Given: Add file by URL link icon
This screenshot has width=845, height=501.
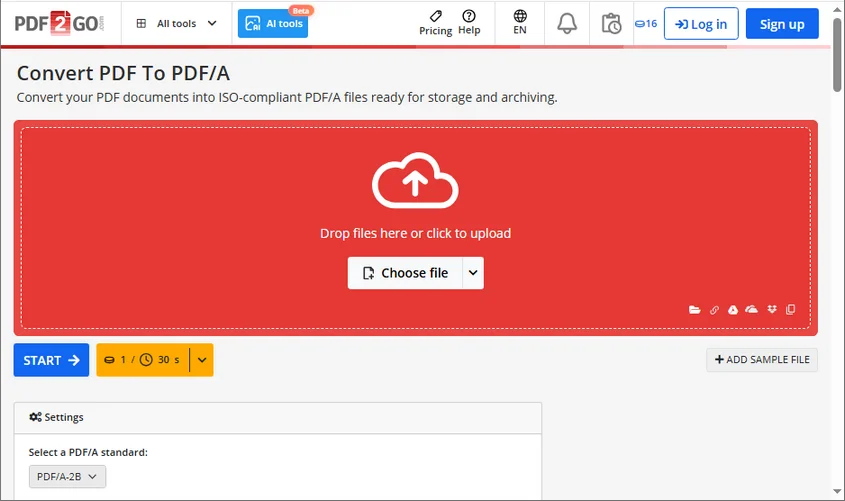Looking at the screenshot, I should click(714, 310).
